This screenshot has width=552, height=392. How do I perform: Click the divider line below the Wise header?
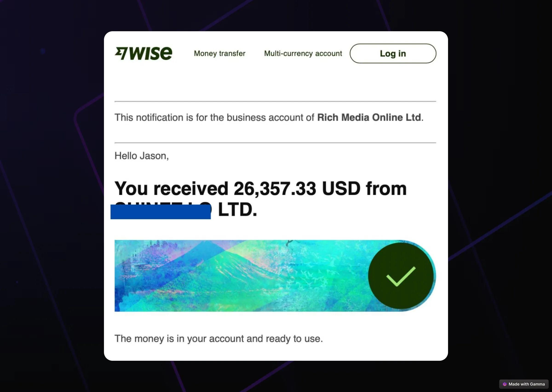click(x=275, y=101)
